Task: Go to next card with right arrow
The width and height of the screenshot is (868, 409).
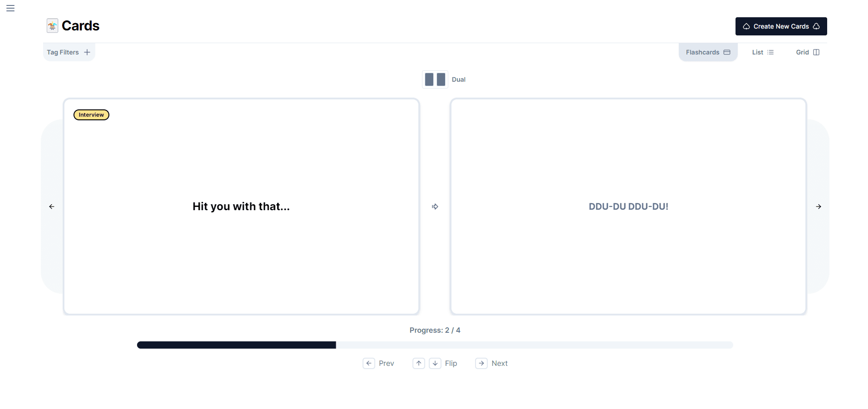Action: pos(819,207)
